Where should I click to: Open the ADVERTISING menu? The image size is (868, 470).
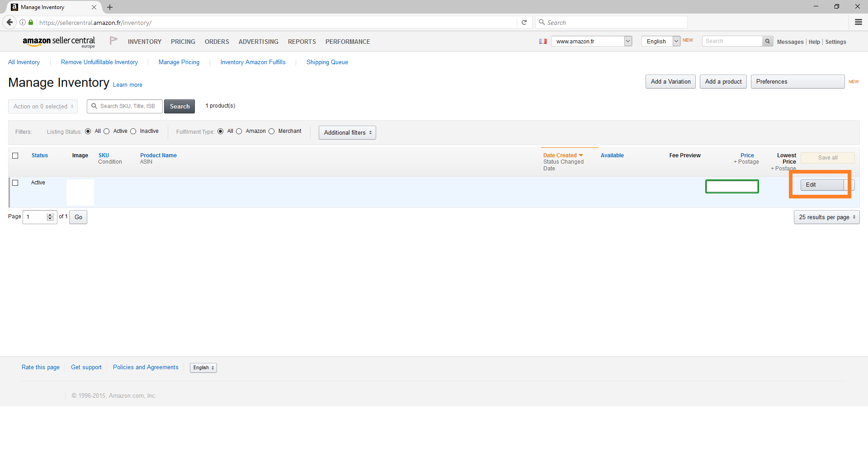click(259, 42)
